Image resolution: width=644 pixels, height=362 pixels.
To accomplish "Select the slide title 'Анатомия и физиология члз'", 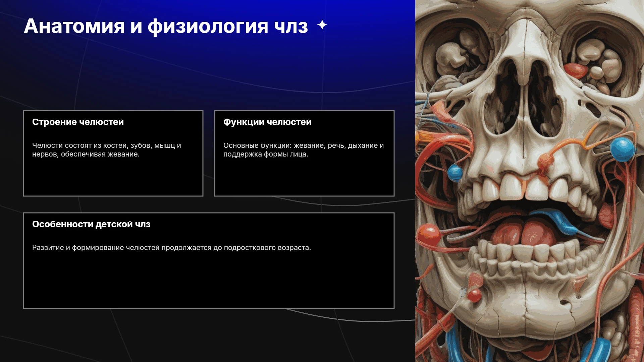I will point(166,26).
